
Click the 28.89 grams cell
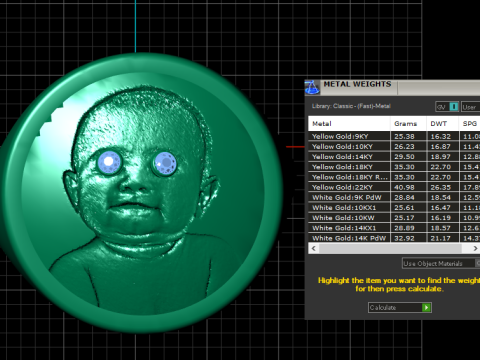[408, 228]
